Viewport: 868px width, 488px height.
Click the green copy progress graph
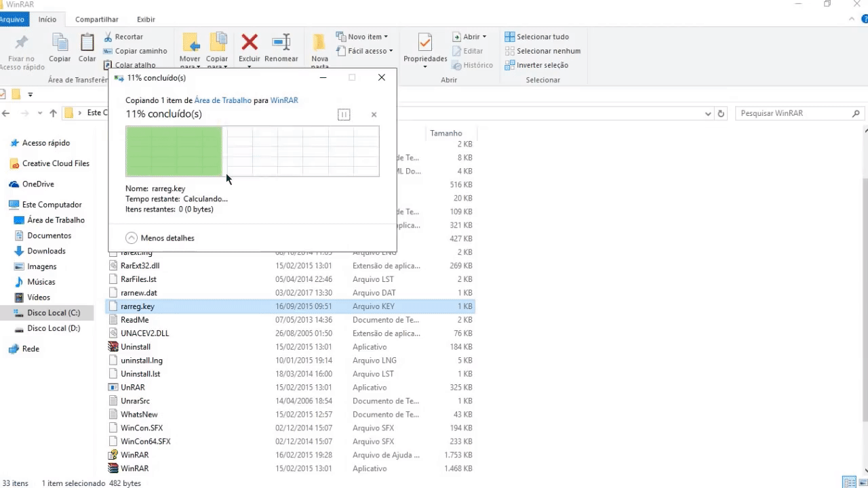click(x=173, y=151)
